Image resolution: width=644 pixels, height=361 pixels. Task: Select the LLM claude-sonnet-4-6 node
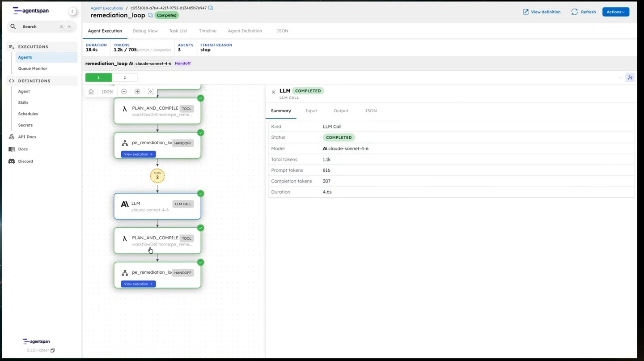(x=157, y=206)
